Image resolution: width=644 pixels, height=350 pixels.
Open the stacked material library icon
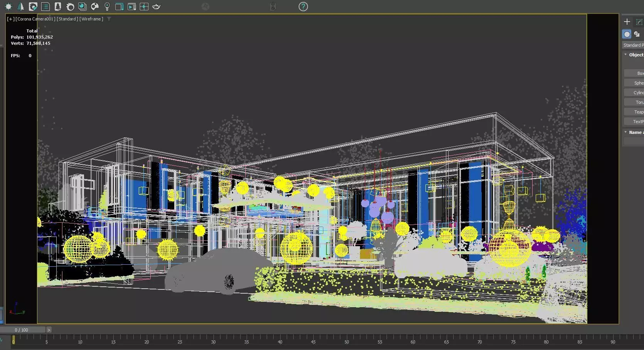point(82,7)
